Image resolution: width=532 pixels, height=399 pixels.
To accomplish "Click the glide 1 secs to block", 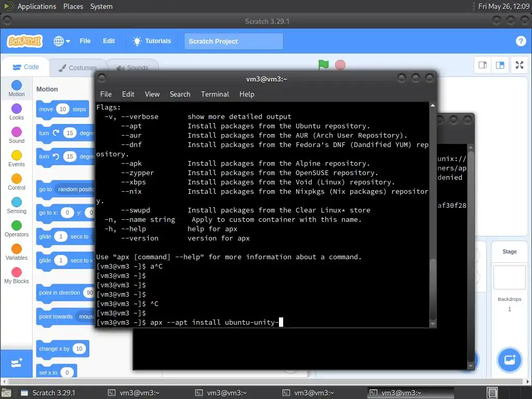I will pyautogui.click(x=64, y=236).
